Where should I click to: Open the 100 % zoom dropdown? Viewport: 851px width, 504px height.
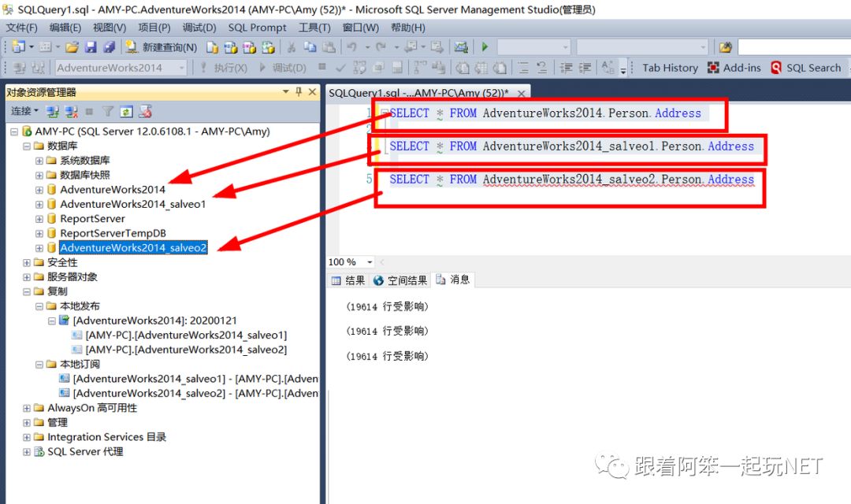(x=370, y=262)
